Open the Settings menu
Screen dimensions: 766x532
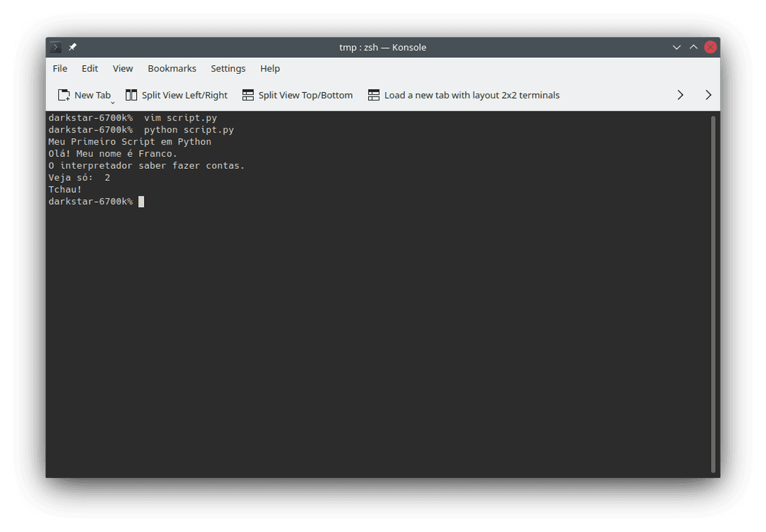click(228, 68)
